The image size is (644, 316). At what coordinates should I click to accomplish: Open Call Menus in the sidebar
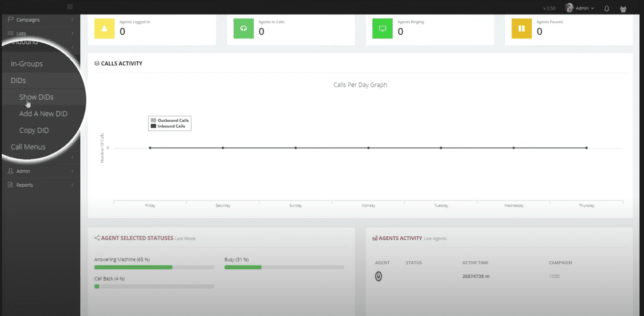pos(28,147)
